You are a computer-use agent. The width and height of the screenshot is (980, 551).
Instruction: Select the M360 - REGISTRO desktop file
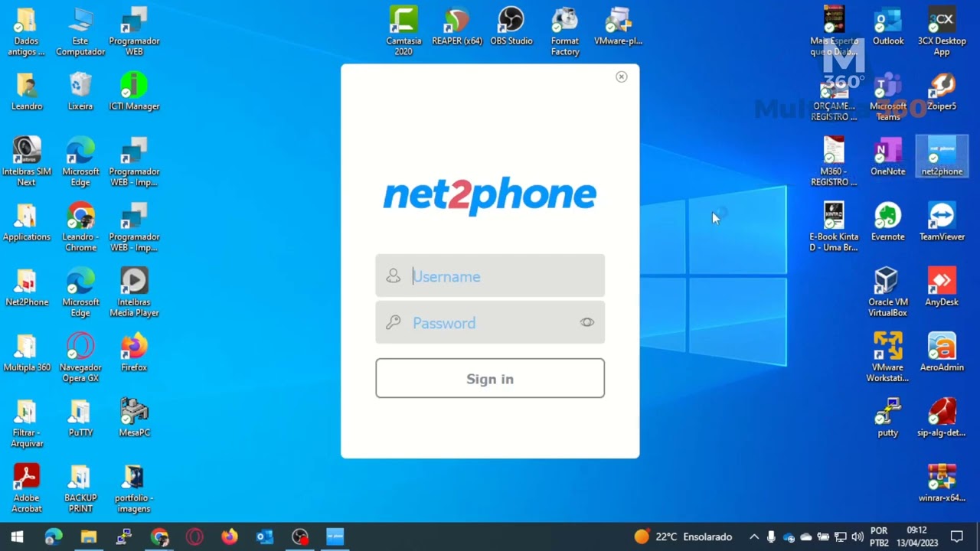834,161
